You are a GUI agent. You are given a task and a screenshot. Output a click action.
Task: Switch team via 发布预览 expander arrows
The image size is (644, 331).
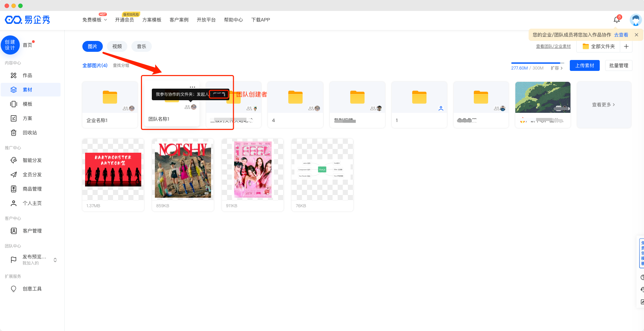click(55, 260)
